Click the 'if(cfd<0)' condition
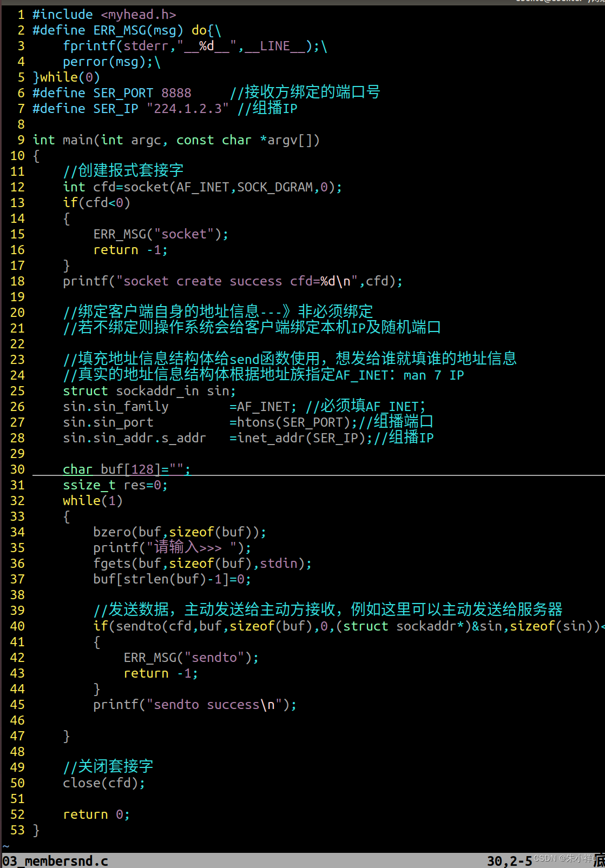The height and width of the screenshot is (868, 605). coord(96,203)
